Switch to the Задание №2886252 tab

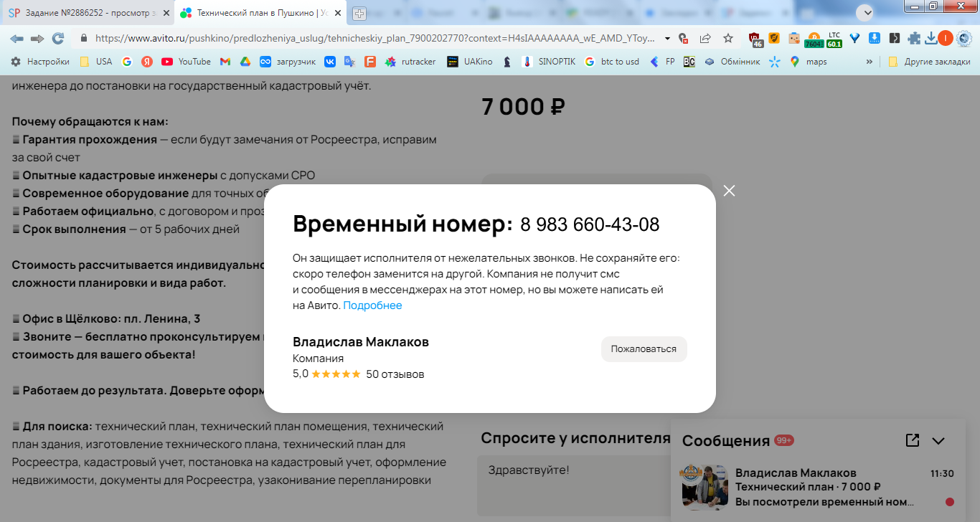click(x=88, y=13)
